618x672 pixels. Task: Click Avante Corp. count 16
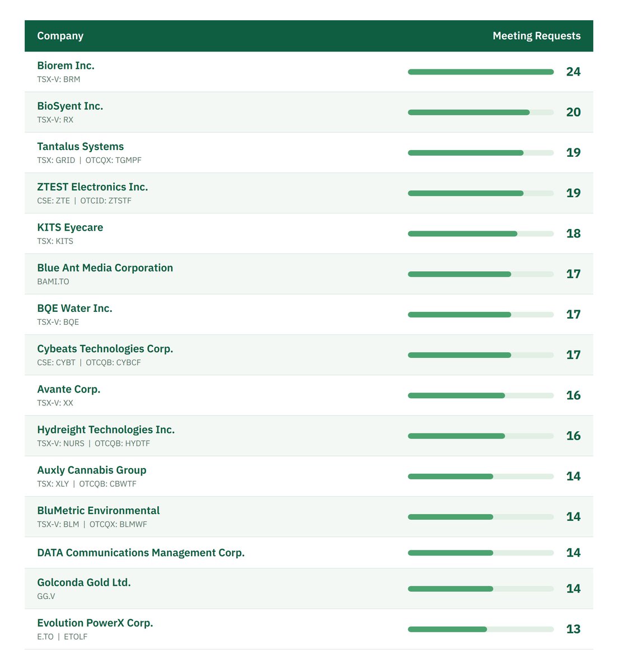pyautogui.click(x=573, y=395)
